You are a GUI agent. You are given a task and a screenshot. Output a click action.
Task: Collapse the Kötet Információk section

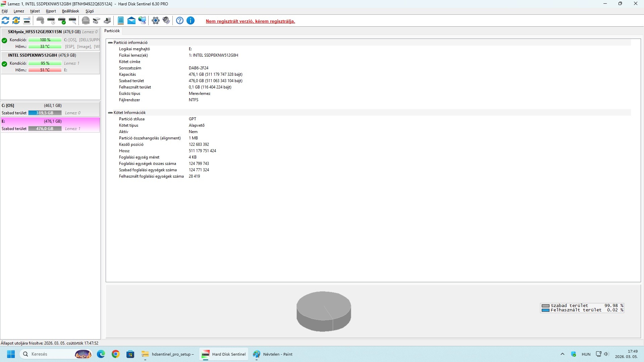pos(110,113)
